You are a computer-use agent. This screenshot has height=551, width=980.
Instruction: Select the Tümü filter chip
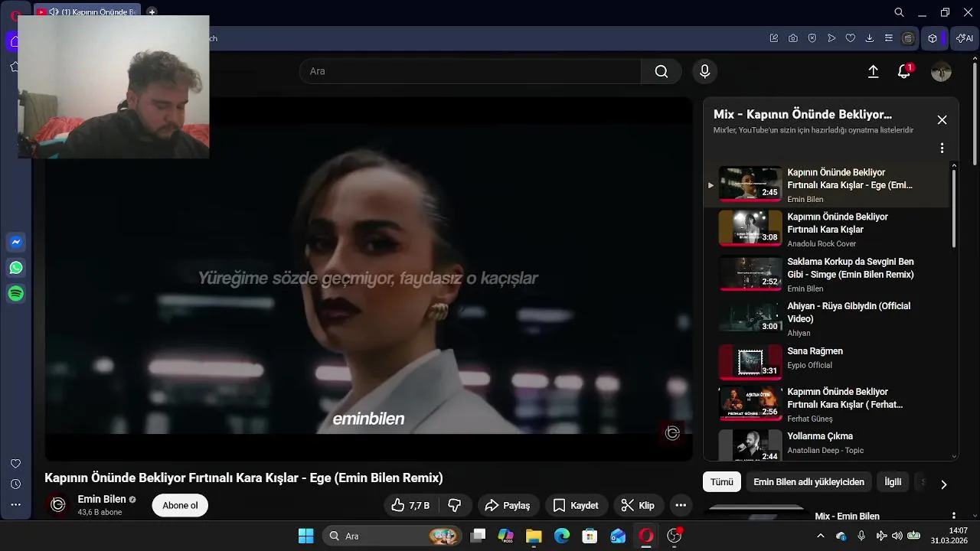(x=722, y=482)
